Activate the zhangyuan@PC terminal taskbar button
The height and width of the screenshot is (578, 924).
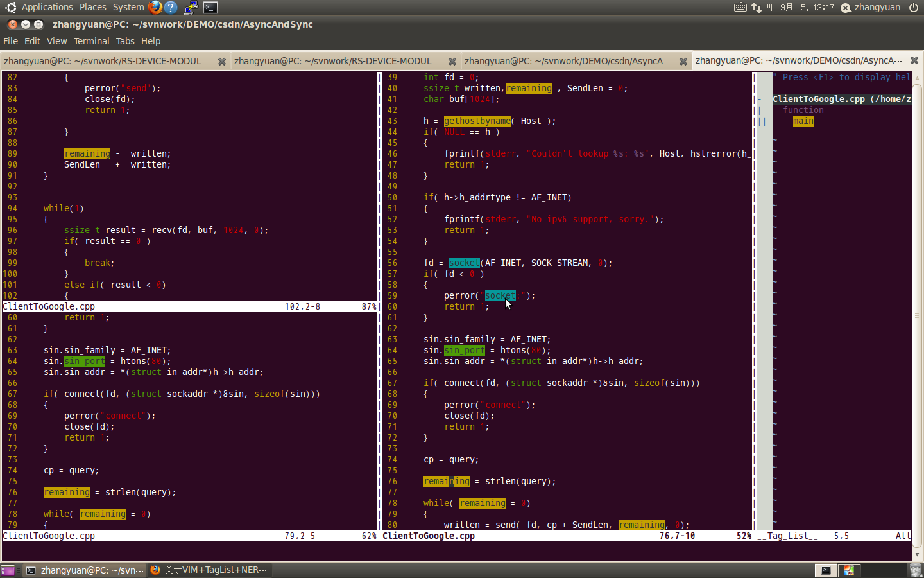pos(84,570)
